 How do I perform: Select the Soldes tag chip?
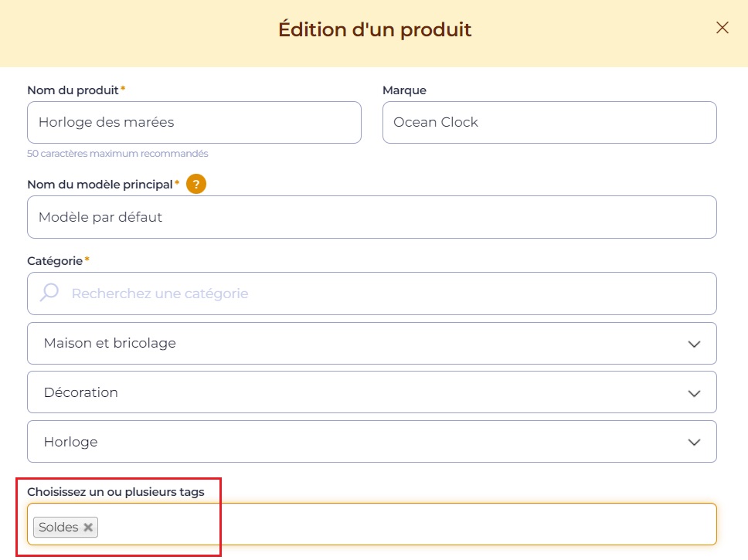pos(59,527)
